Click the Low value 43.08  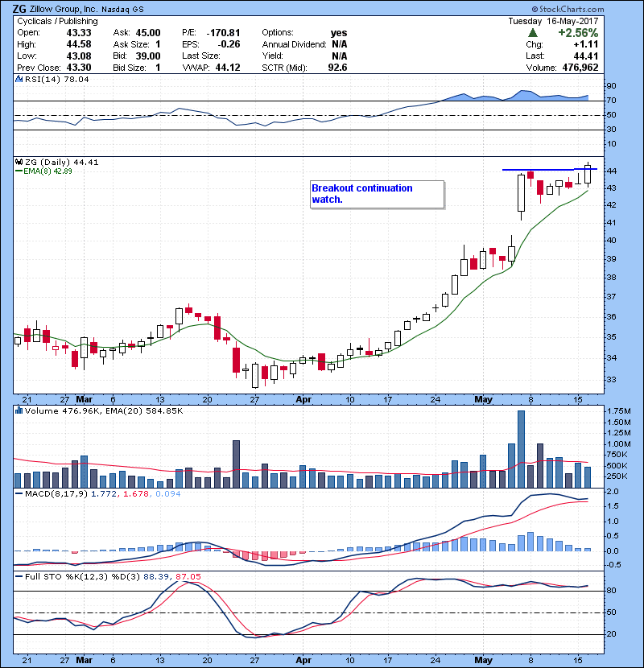(79, 56)
